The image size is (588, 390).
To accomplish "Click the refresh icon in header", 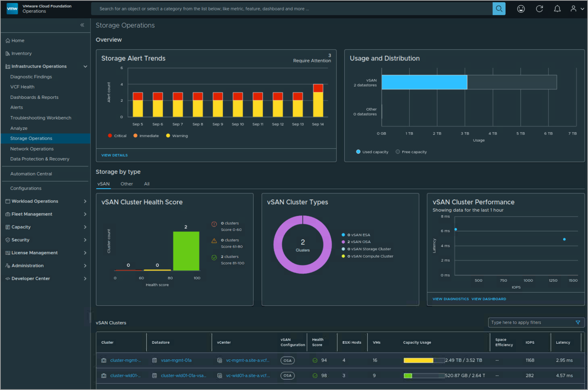I will pos(539,9).
